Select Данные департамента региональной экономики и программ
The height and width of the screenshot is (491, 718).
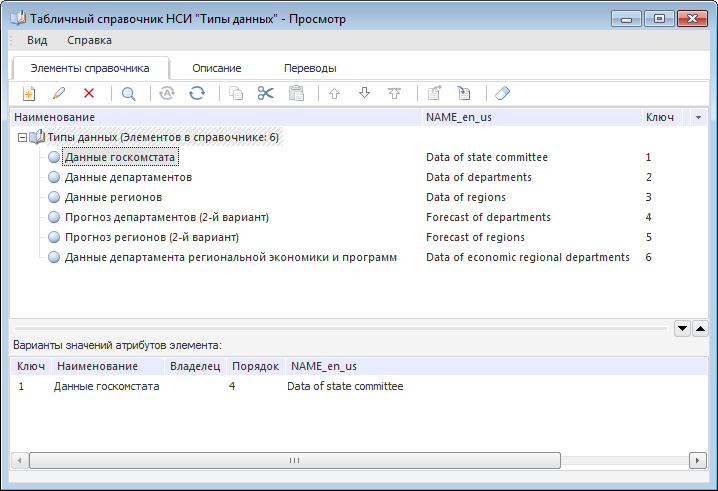[231, 257]
